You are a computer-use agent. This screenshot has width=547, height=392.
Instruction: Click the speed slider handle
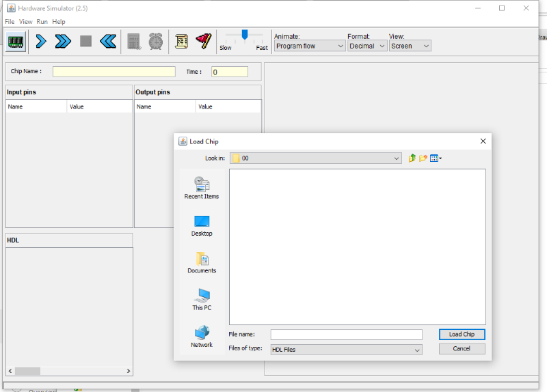[244, 34]
